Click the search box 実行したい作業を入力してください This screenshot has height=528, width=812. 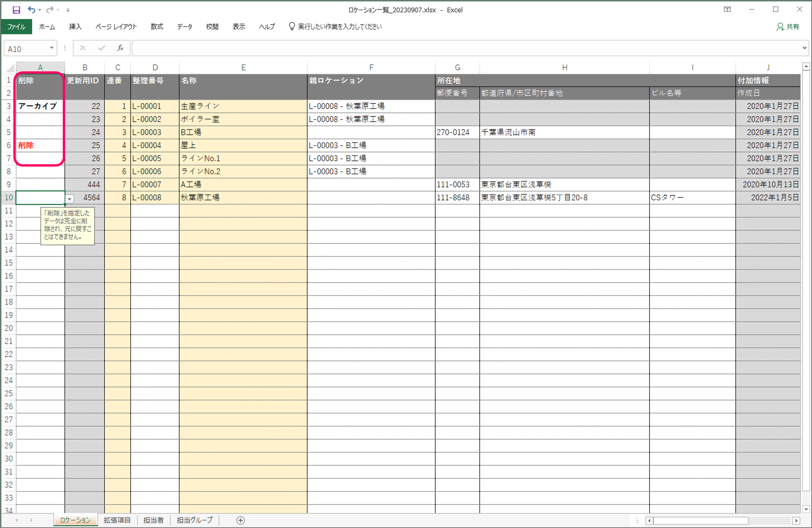(339, 27)
